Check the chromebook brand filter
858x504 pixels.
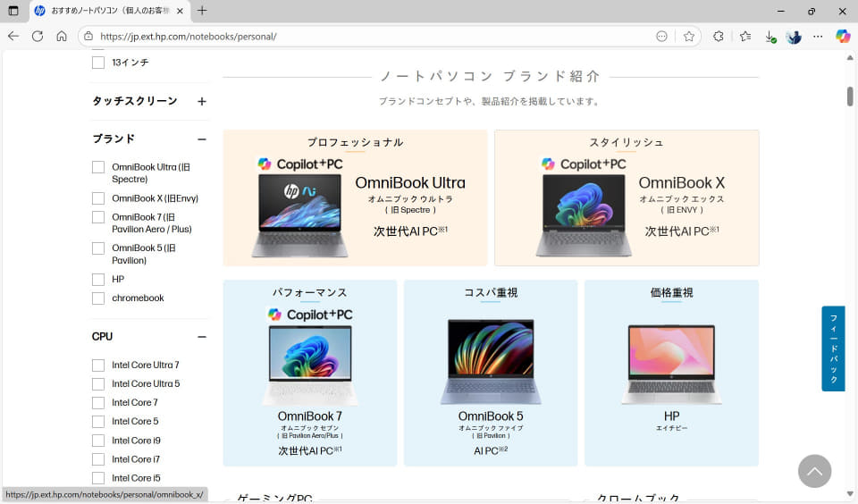[98, 298]
